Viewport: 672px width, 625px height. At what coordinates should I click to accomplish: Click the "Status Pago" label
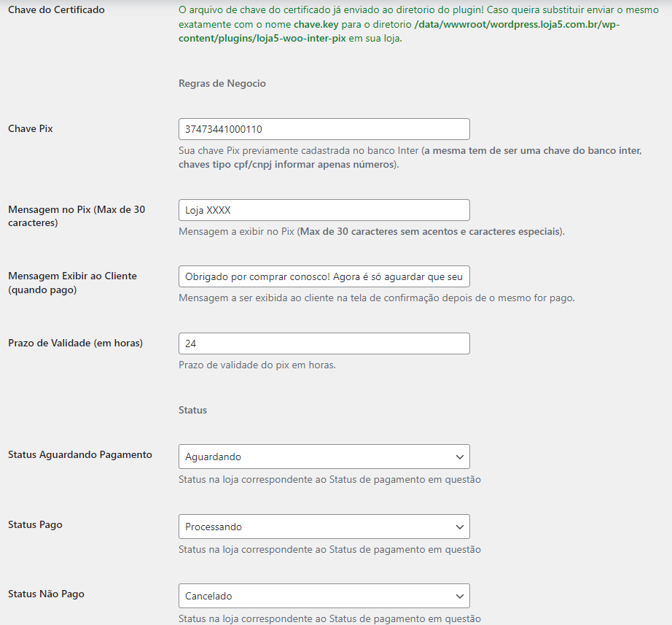[34, 525]
